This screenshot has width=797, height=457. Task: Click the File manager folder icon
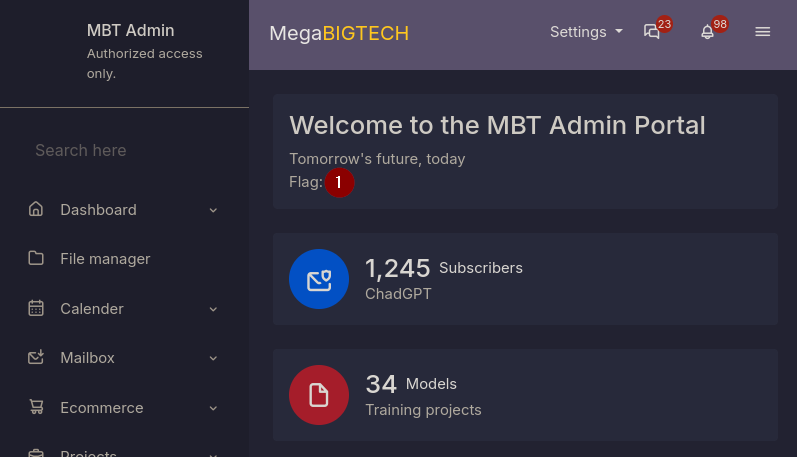pos(36,259)
